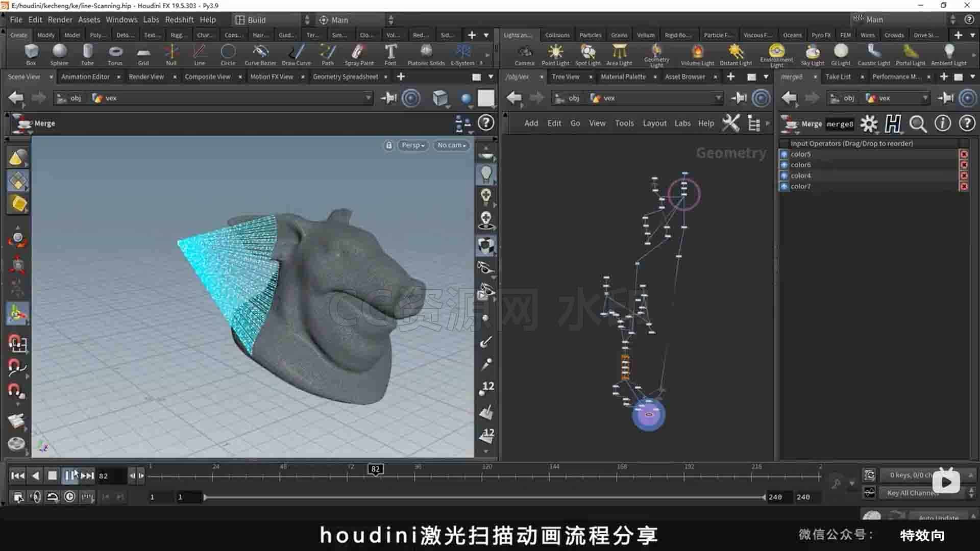Open the Labs menu in main menubar
This screenshot has height=551, width=980.
coord(151,19)
